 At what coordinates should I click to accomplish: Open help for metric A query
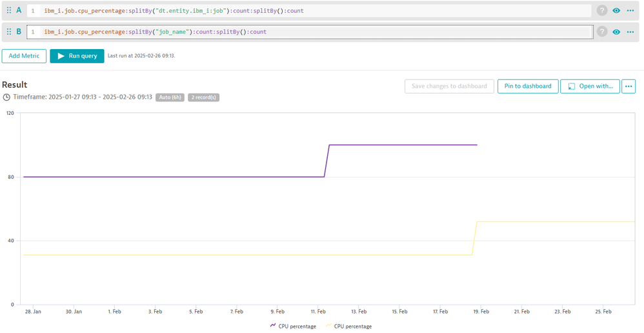tap(602, 10)
